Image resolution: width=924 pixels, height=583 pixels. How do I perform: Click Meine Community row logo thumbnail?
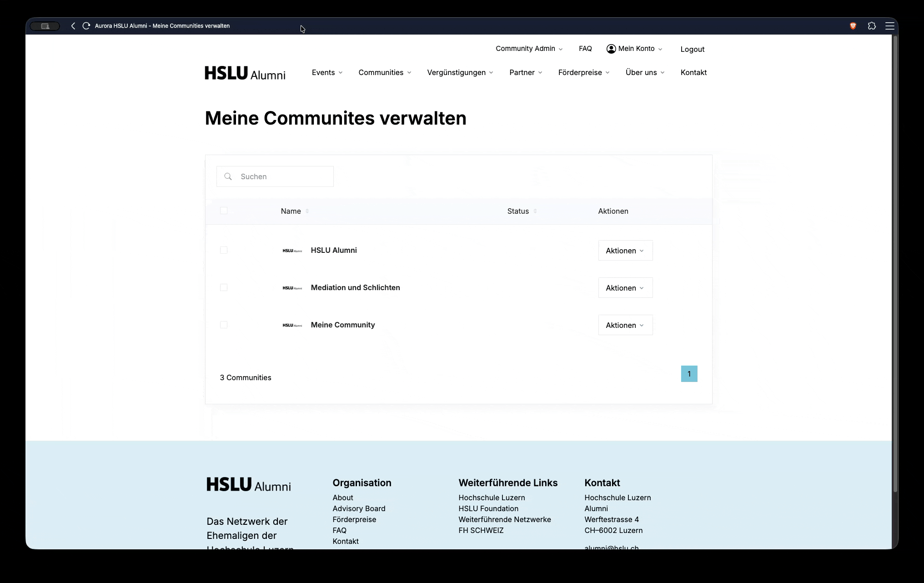point(292,325)
